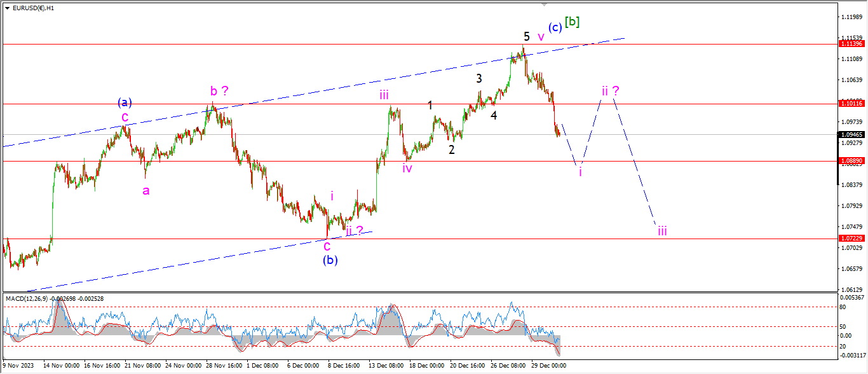
Task: Select the blue (c) wave label at peak
Action: [x=555, y=27]
